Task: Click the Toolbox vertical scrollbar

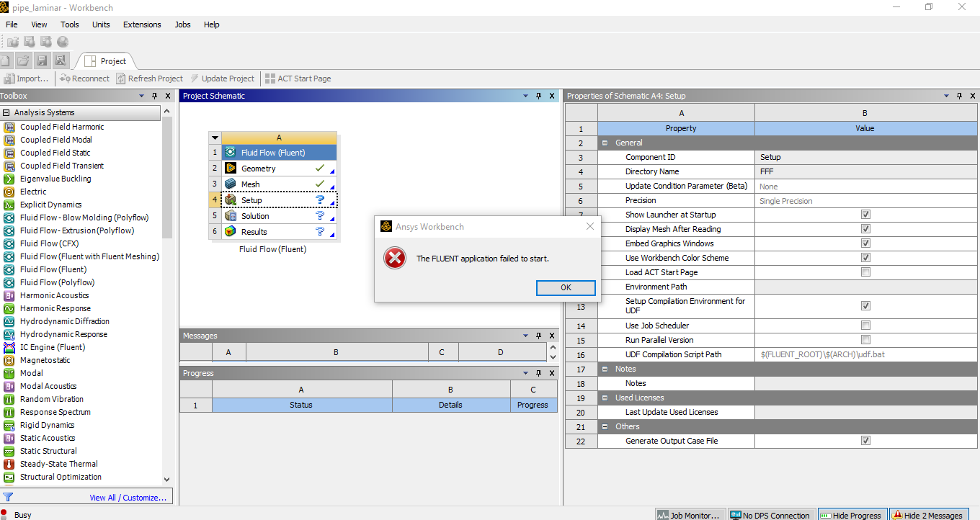Action: 167,295
